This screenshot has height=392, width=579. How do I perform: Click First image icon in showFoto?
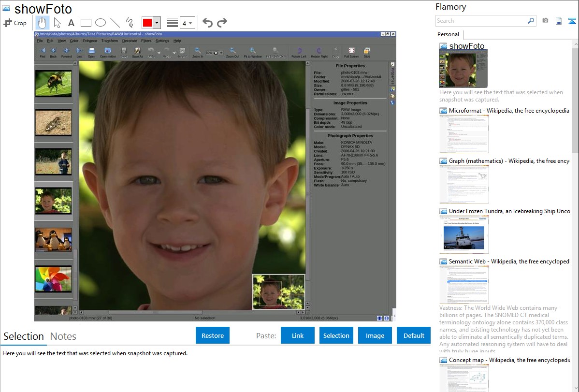(x=43, y=53)
